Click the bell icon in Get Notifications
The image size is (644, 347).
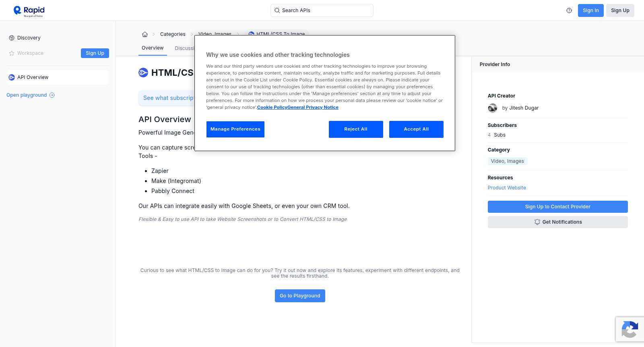[537, 222]
